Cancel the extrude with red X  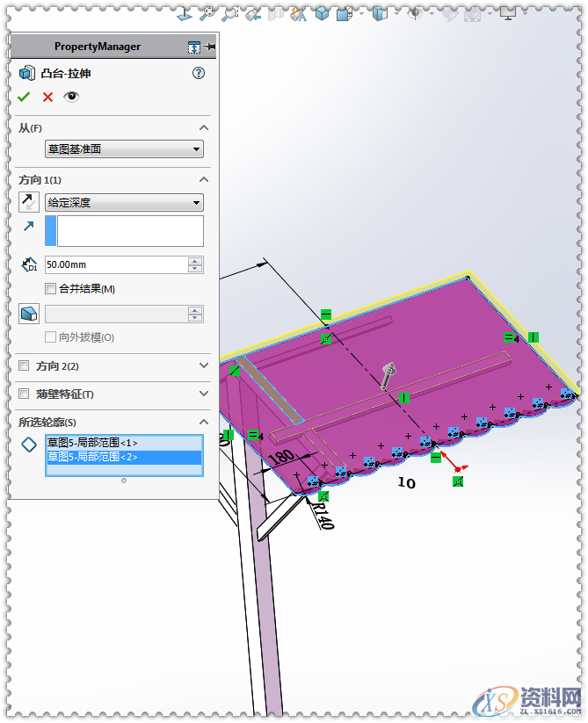[47, 97]
